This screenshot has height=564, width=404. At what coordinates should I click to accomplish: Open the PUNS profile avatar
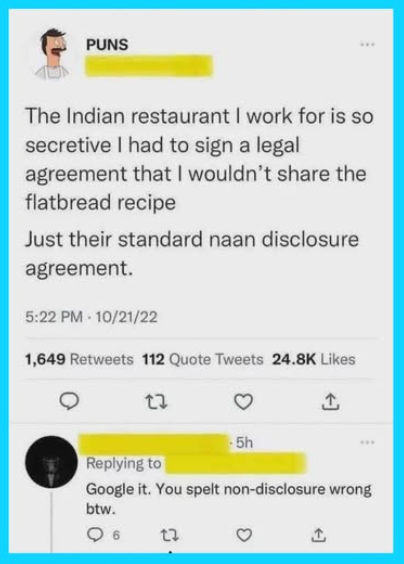click(x=53, y=54)
